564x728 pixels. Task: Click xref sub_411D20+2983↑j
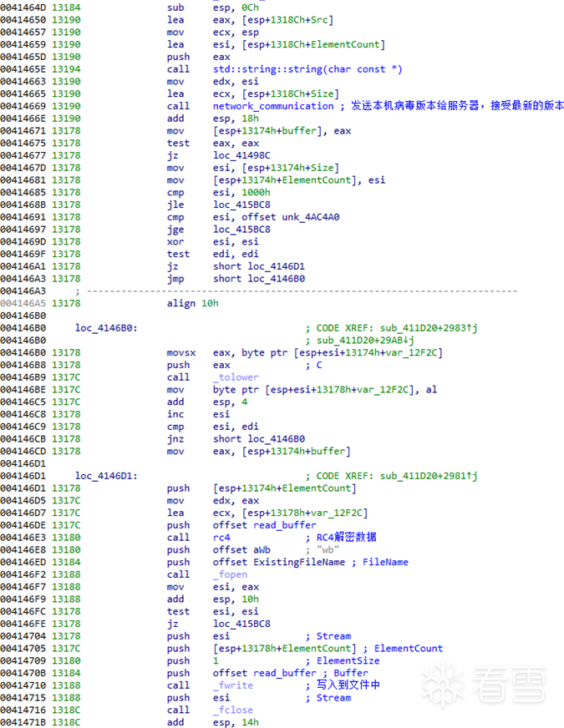click(429, 328)
